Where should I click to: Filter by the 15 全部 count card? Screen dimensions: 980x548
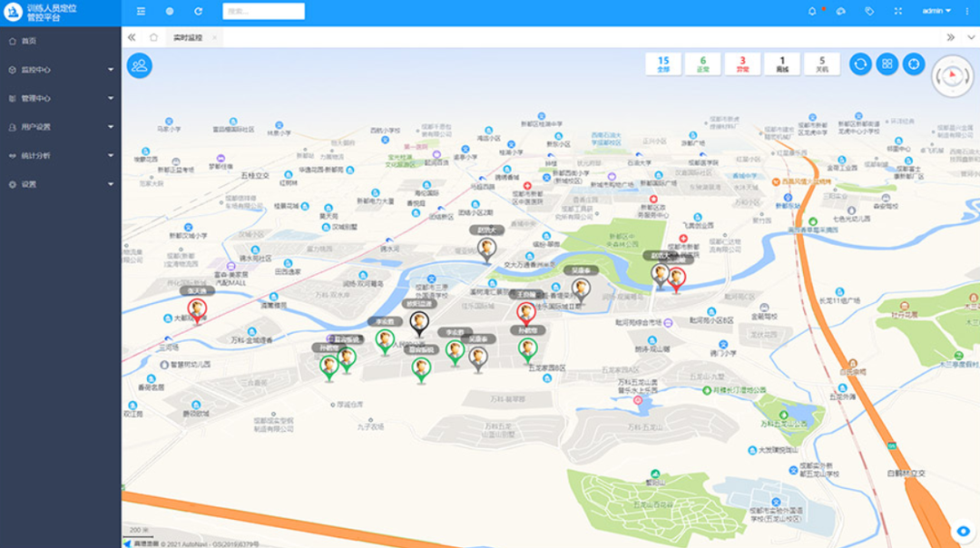[x=663, y=64]
